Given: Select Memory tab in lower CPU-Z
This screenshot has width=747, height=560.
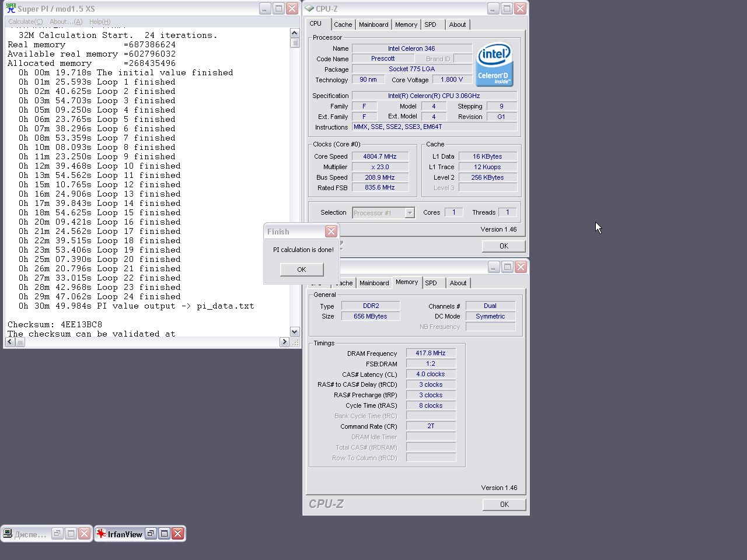Looking at the screenshot, I should (407, 282).
